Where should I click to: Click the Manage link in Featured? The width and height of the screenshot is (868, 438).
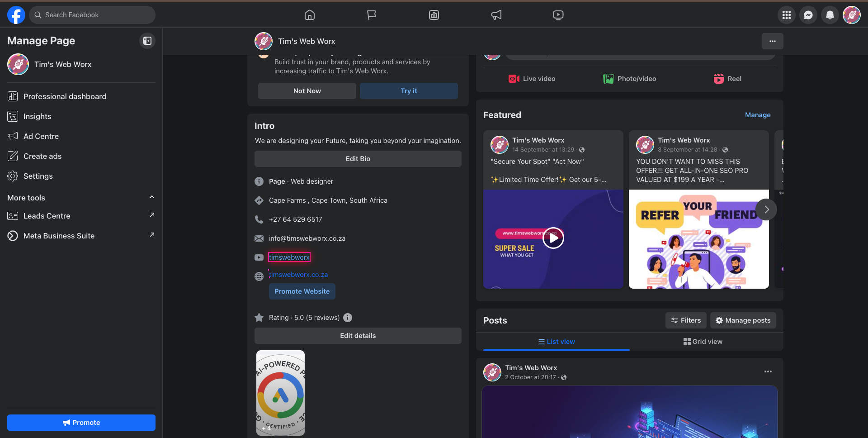click(758, 115)
